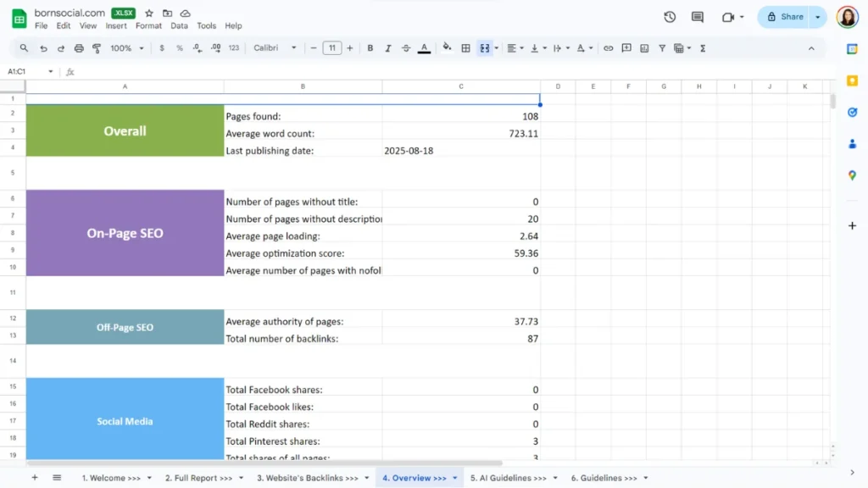Click the paint format icon
The width and height of the screenshot is (868, 488).
[97, 48]
